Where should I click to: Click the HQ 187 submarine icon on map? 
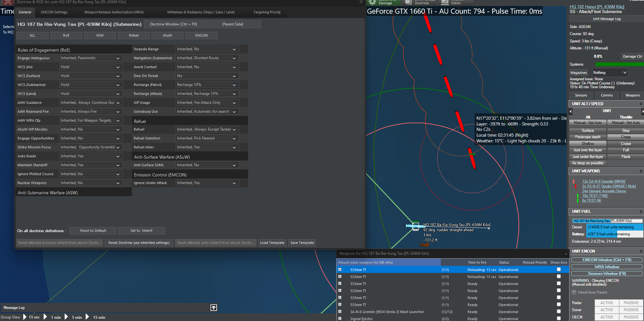pyautogui.click(x=415, y=226)
